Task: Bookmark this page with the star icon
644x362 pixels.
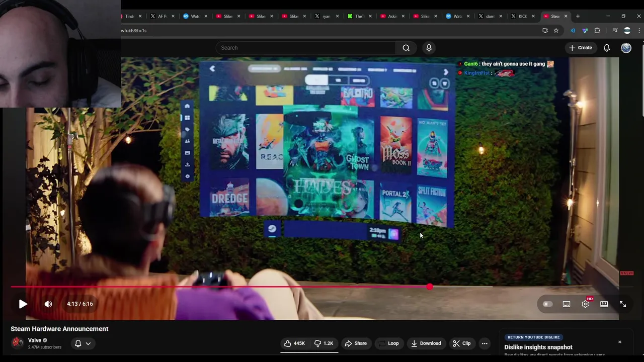Action: [x=556, y=31]
